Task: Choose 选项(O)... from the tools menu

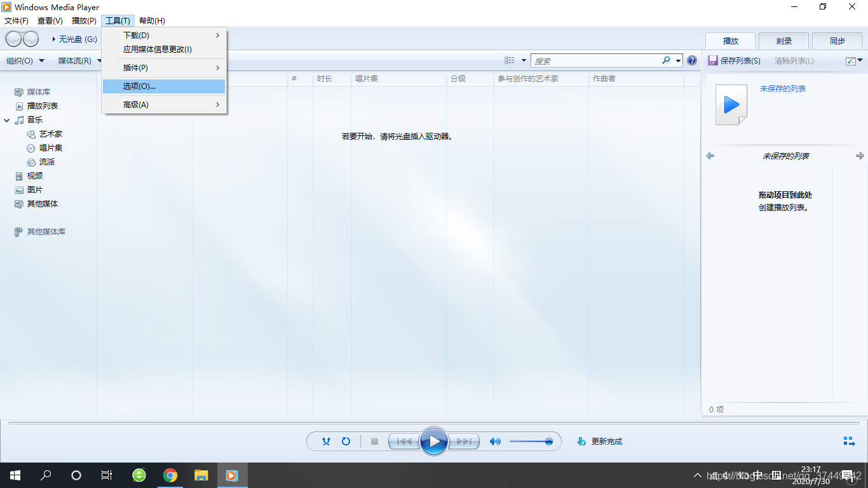Action: [x=164, y=86]
